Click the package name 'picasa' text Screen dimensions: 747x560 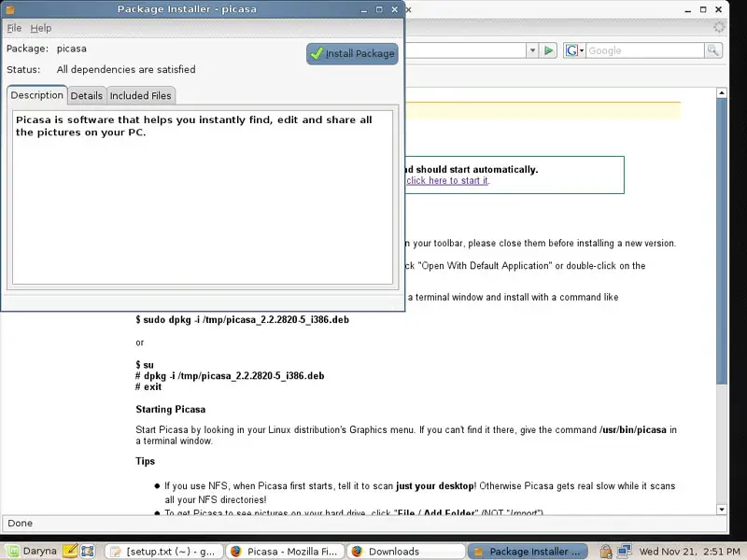[x=72, y=49]
